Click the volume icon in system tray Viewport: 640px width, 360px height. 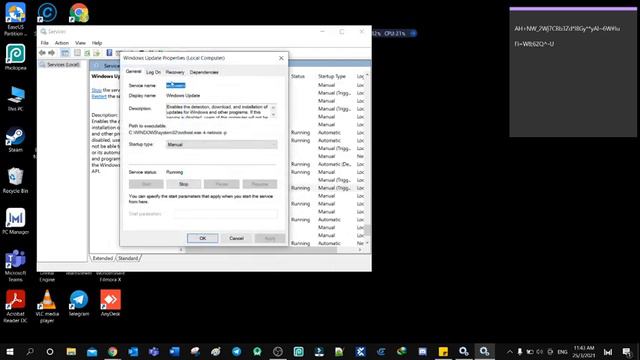tap(540, 351)
